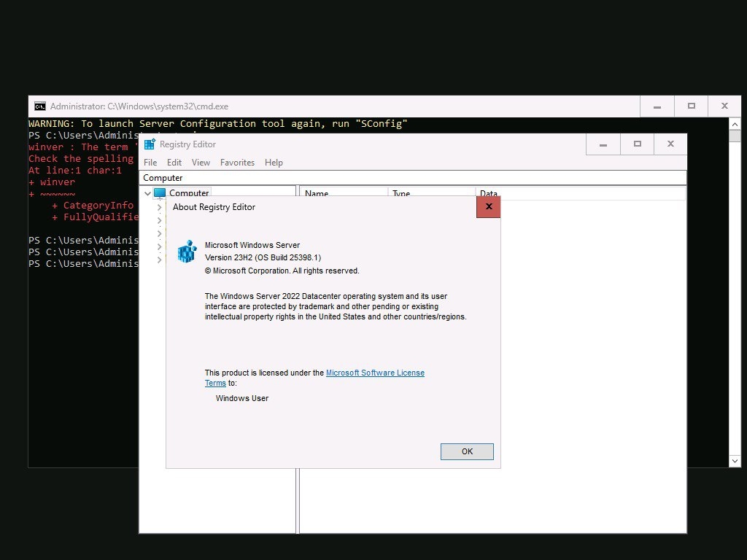Click the Name column header
This screenshot has height=560, width=747.
click(x=344, y=193)
